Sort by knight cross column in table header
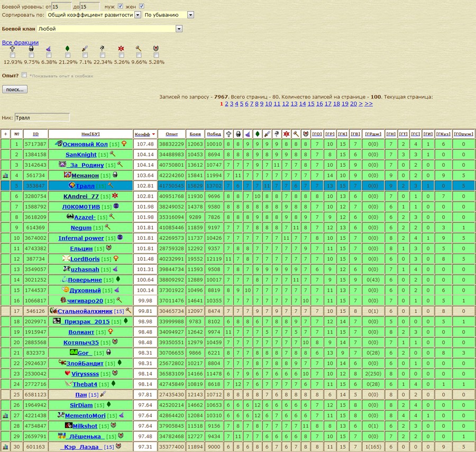The image size is (476, 452). [228, 134]
